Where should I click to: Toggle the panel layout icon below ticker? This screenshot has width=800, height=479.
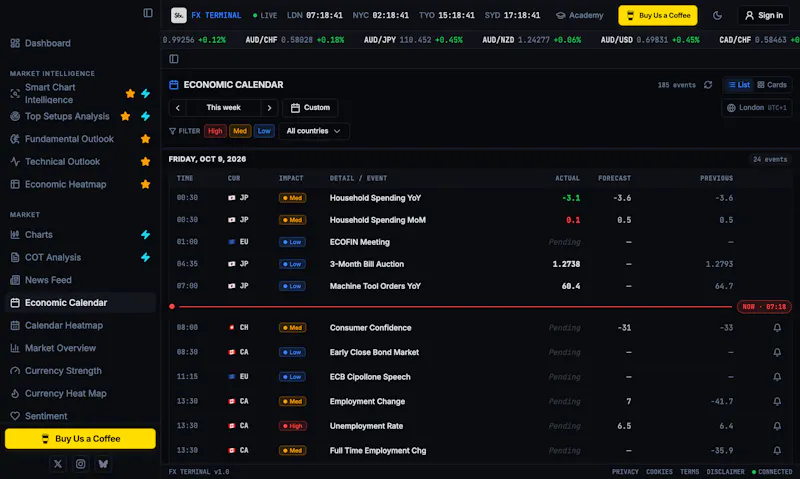pyautogui.click(x=174, y=59)
